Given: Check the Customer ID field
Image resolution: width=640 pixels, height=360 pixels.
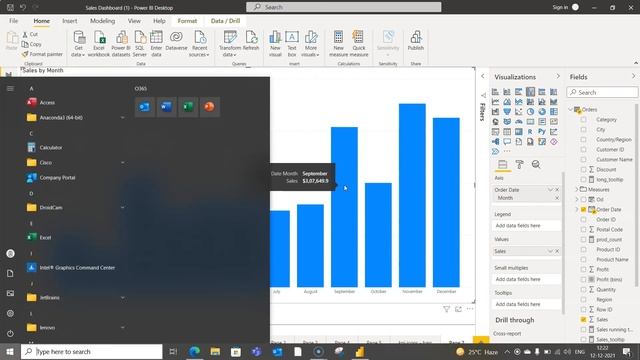Looking at the screenshot, I should [x=583, y=149].
